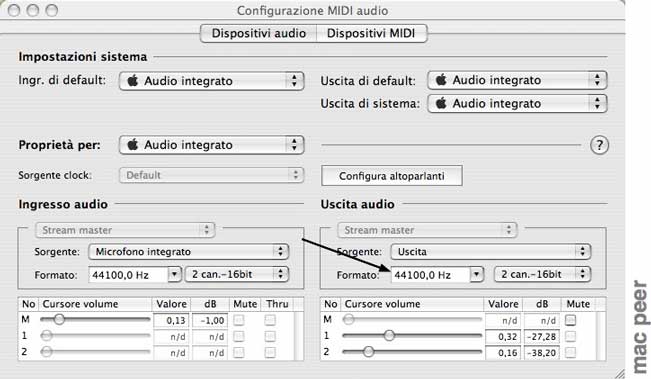This screenshot has width=651, height=379.
Task: Click the output table dB column header
Action: [542, 304]
